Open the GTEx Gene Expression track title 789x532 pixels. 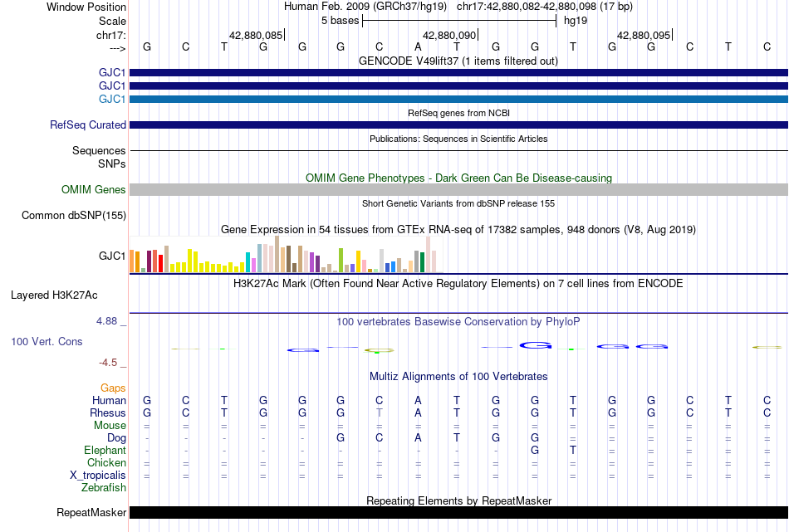[458, 230]
